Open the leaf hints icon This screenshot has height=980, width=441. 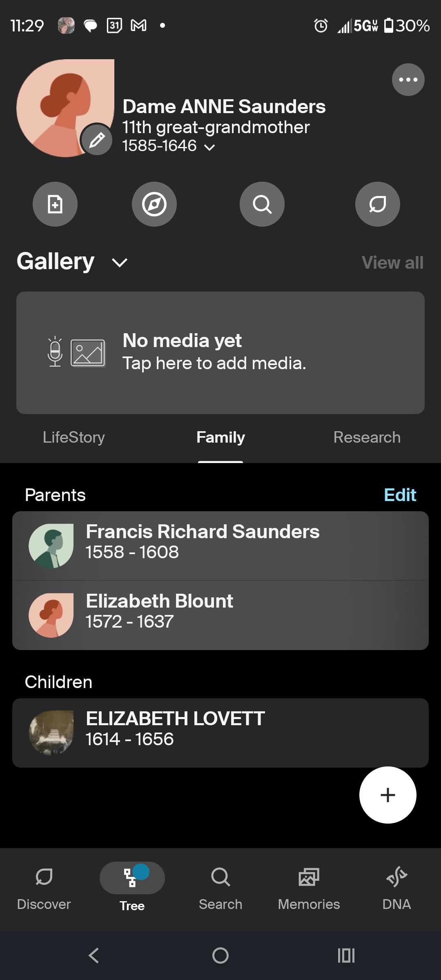[377, 204]
